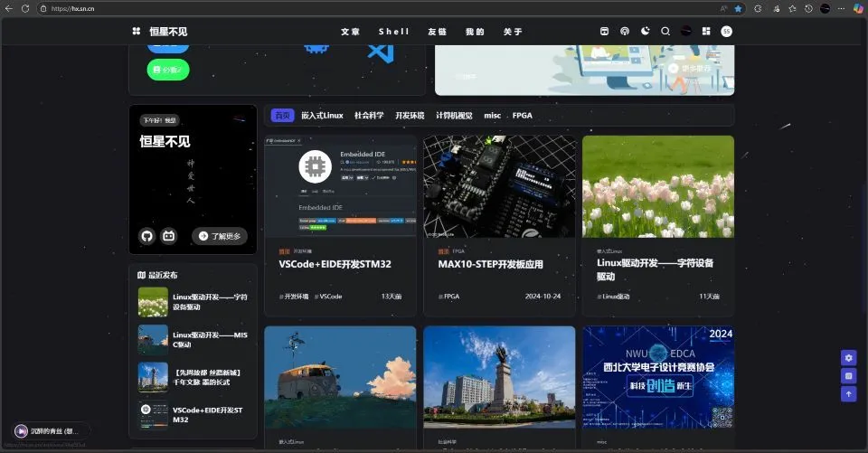Click the calendar-style icon in header
This screenshot has width=868, height=453.
point(605,32)
